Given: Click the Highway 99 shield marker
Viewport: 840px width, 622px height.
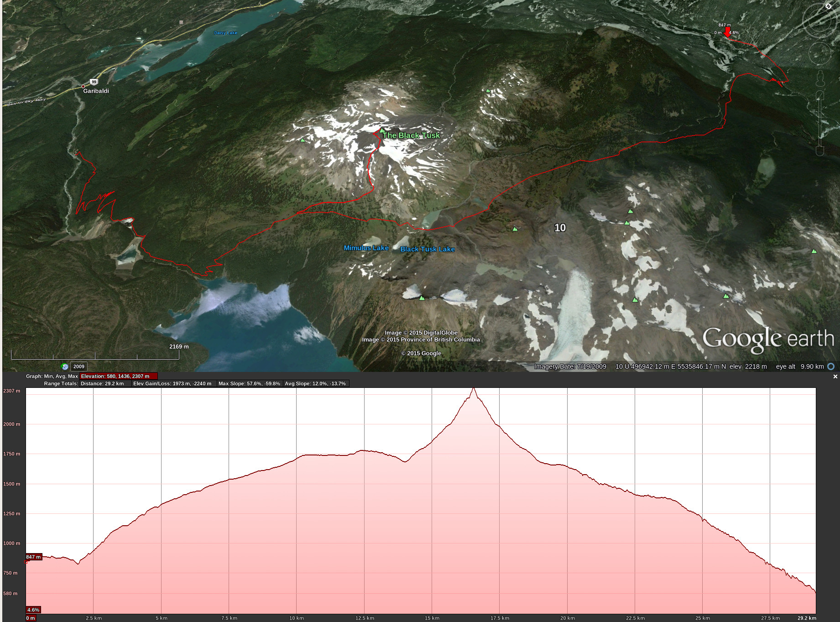Looking at the screenshot, I should (94, 82).
